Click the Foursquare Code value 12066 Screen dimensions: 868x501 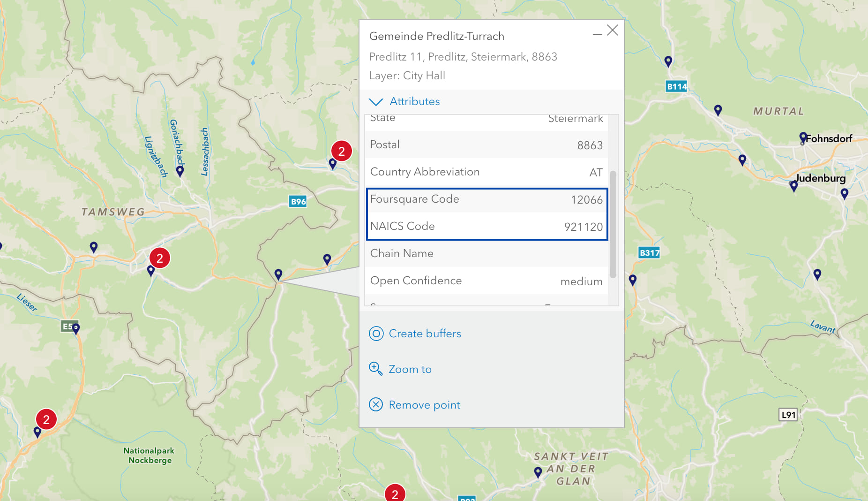(x=587, y=200)
